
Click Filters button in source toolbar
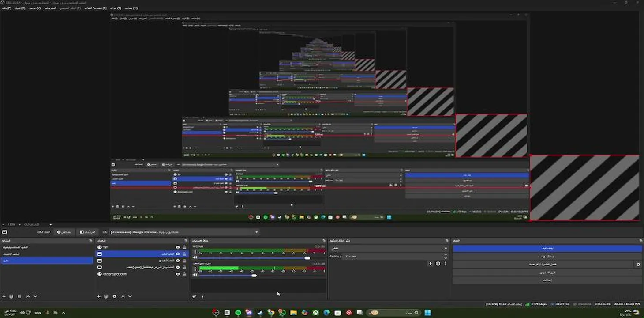(x=87, y=232)
